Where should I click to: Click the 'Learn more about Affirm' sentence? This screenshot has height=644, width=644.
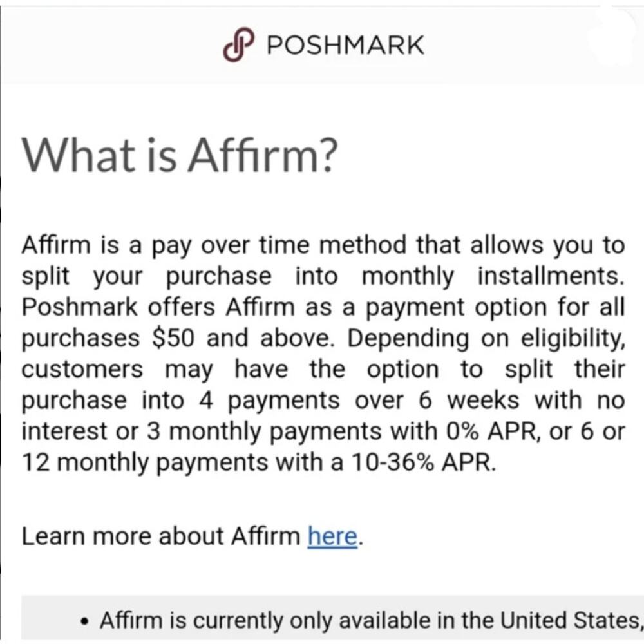pos(190,535)
